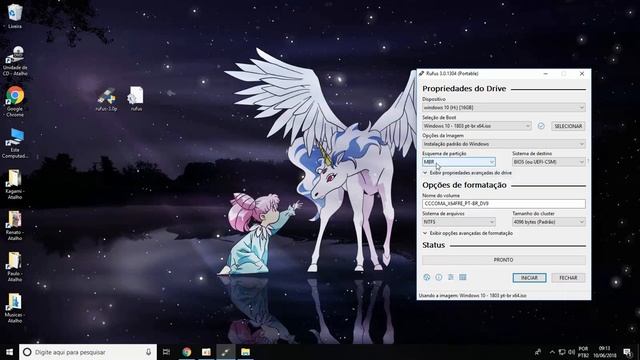Open Dispositivo device dropdown

pos(504,107)
